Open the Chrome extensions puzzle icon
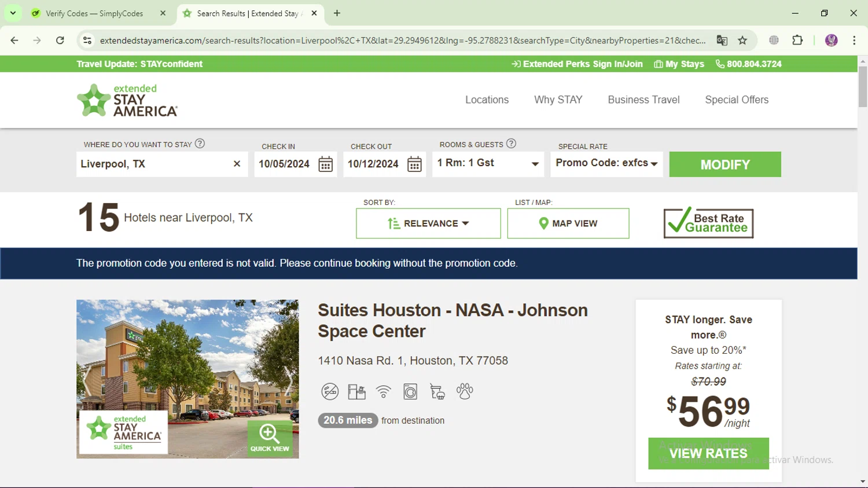 [797, 40]
